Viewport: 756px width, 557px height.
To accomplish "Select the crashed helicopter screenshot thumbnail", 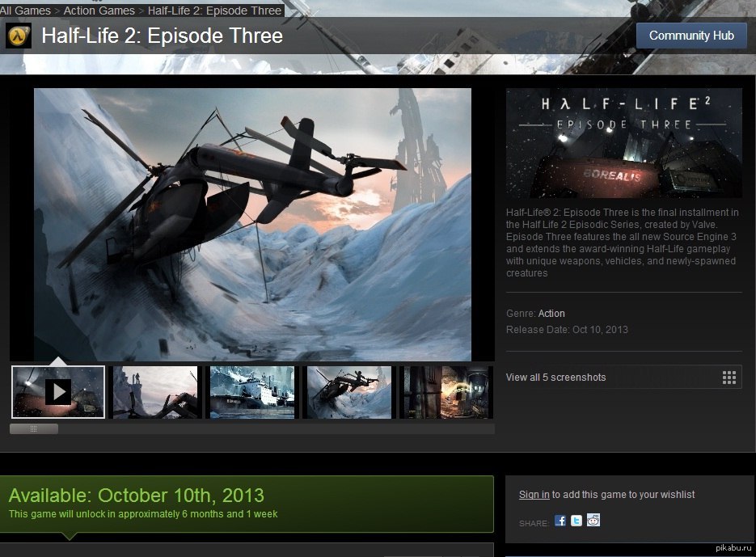I will (x=349, y=392).
